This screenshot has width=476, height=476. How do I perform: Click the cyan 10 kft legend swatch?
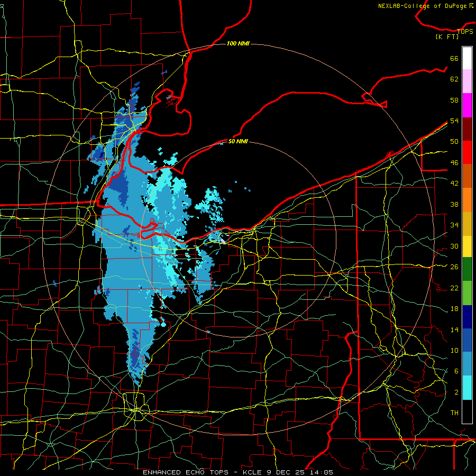coord(467,388)
